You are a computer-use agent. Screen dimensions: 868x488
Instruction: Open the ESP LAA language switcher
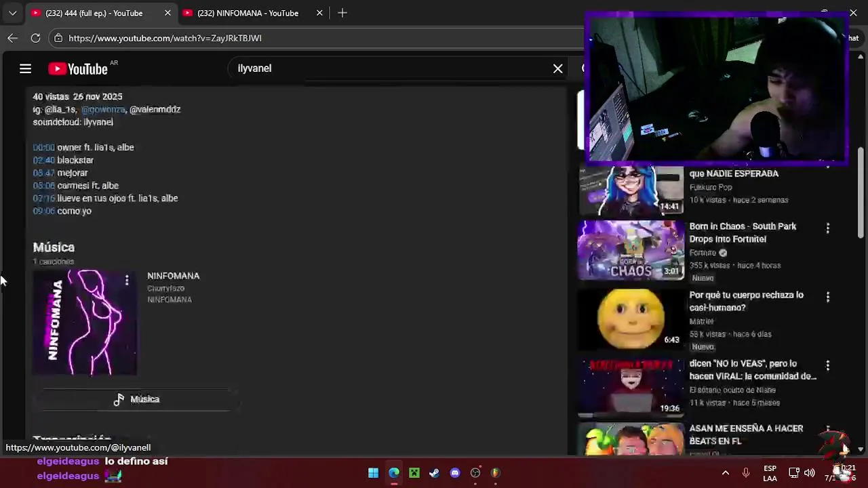(770, 473)
